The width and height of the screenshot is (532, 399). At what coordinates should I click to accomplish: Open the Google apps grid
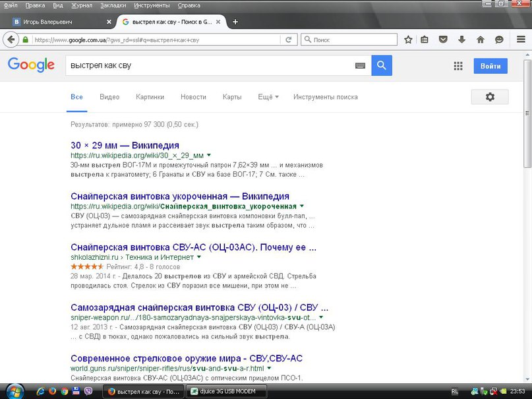click(x=458, y=66)
